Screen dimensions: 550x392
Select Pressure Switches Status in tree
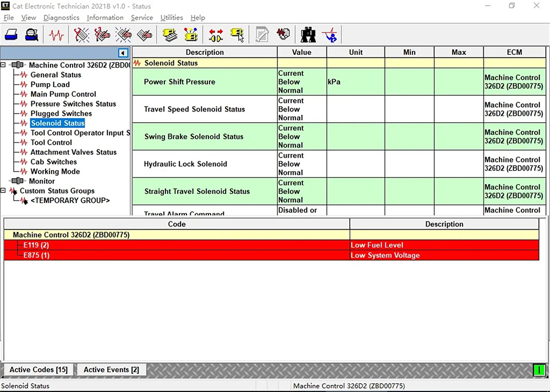(73, 104)
